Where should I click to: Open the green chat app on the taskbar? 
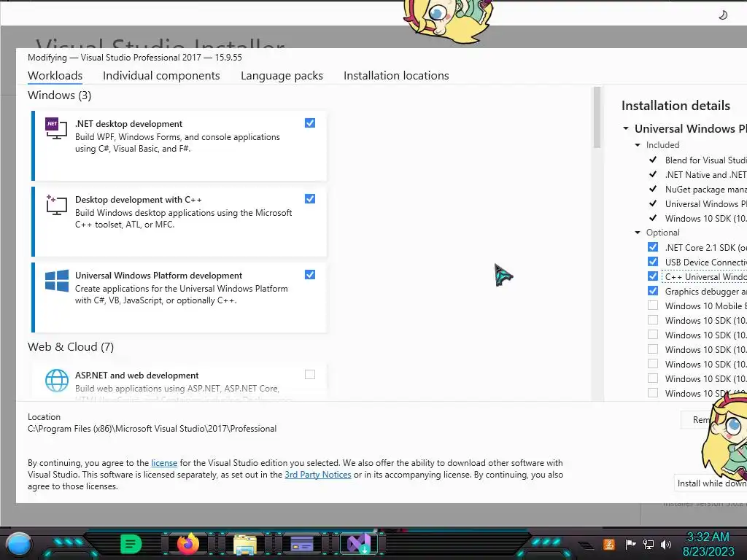tap(131, 544)
